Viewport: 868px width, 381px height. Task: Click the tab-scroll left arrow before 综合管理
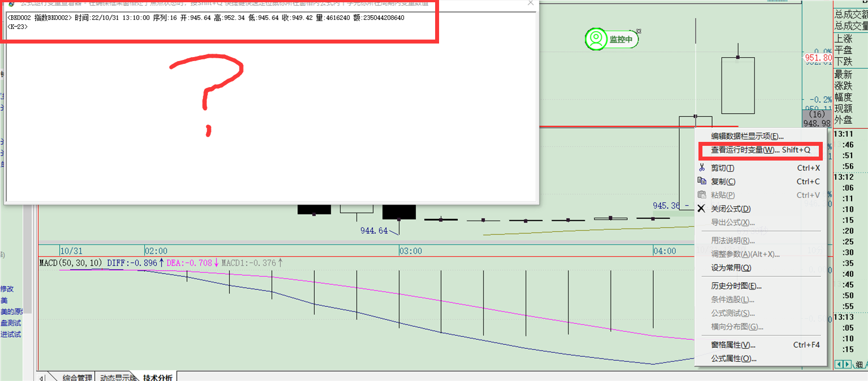tap(41, 378)
